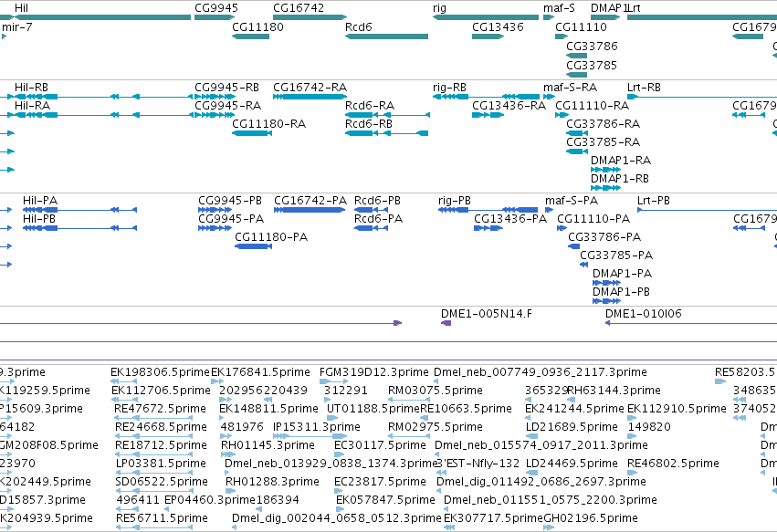Click the SD06522.5prime EST label
Image resolution: width=777 pixels, height=532 pixels.
click(x=162, y=482)
